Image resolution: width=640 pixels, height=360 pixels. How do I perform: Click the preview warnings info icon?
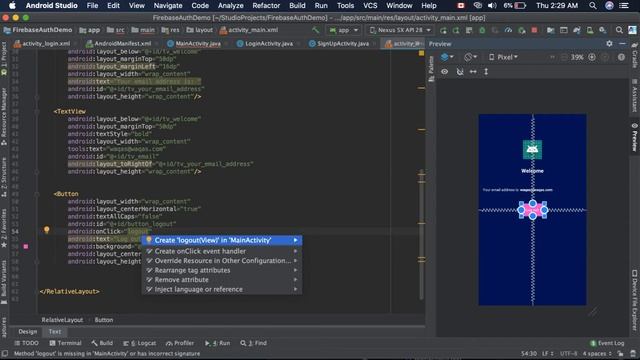click(621, 57)
